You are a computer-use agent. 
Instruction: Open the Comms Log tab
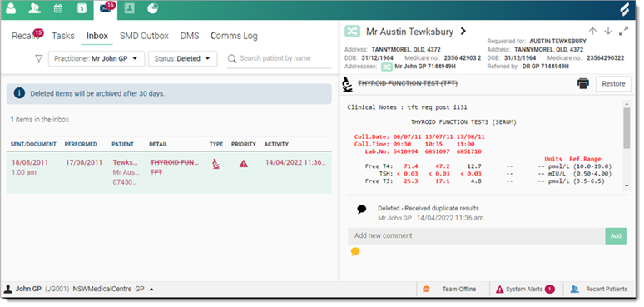click(x=234, y=36)
